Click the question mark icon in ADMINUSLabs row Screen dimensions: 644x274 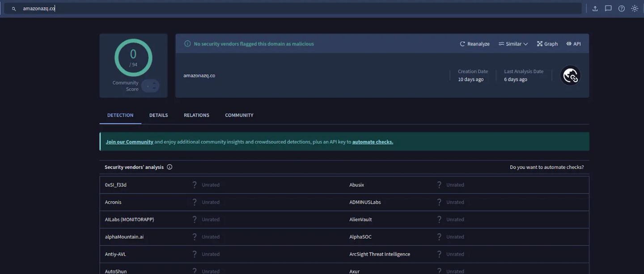439,202
